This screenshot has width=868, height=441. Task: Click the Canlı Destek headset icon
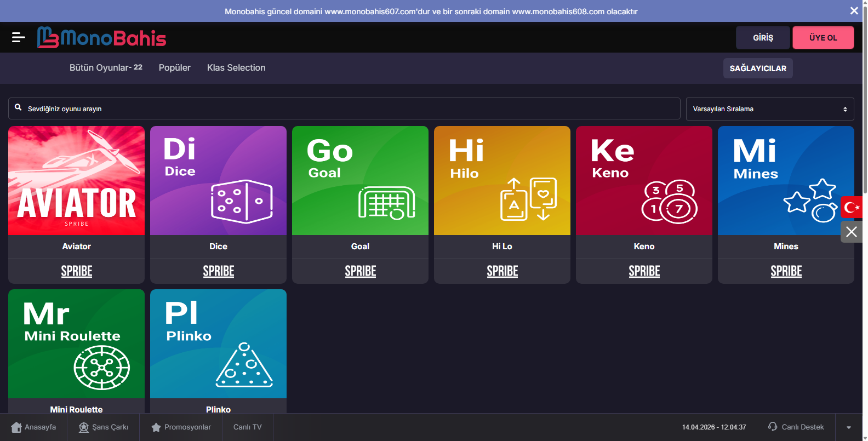(773, 427)
